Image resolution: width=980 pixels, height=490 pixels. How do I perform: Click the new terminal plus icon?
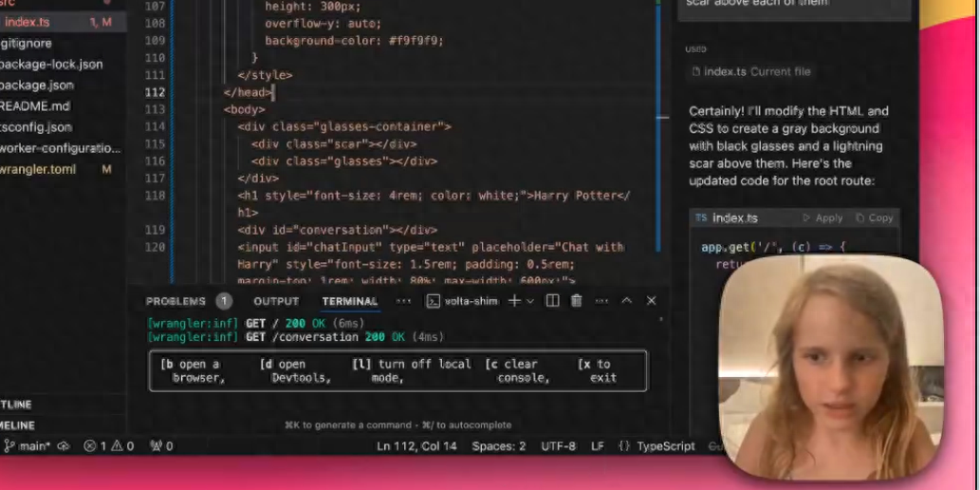pos(514,301)
